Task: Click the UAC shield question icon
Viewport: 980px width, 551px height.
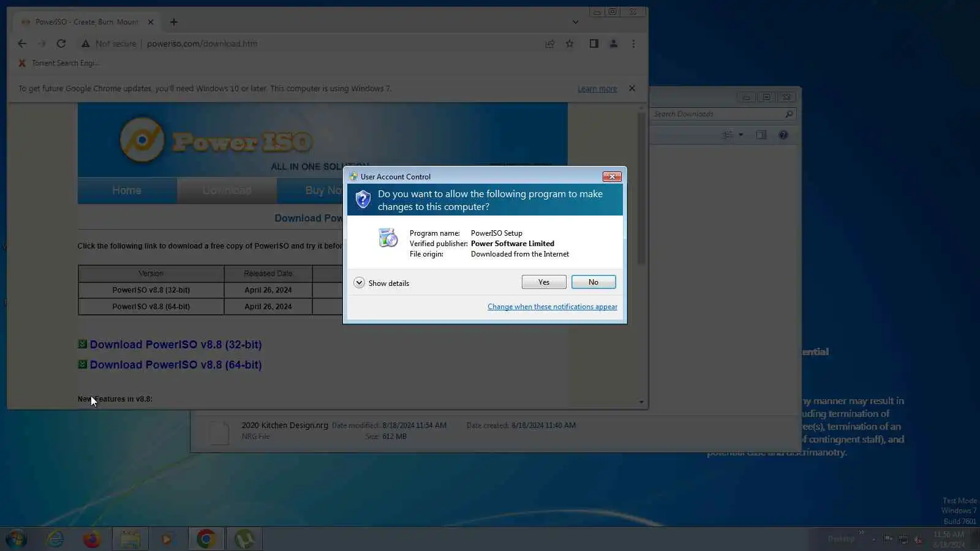Action: pyautogui.click(x=363, y=199)
